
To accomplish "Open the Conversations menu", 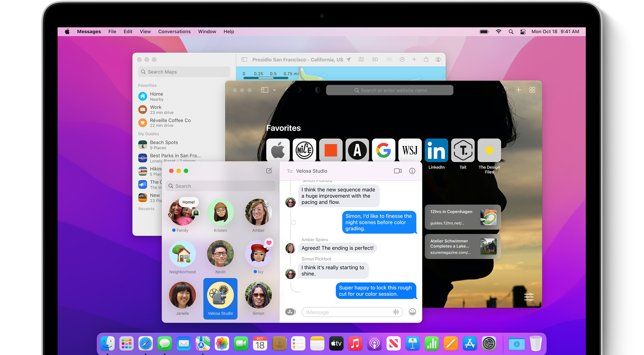I will [174, 32].
